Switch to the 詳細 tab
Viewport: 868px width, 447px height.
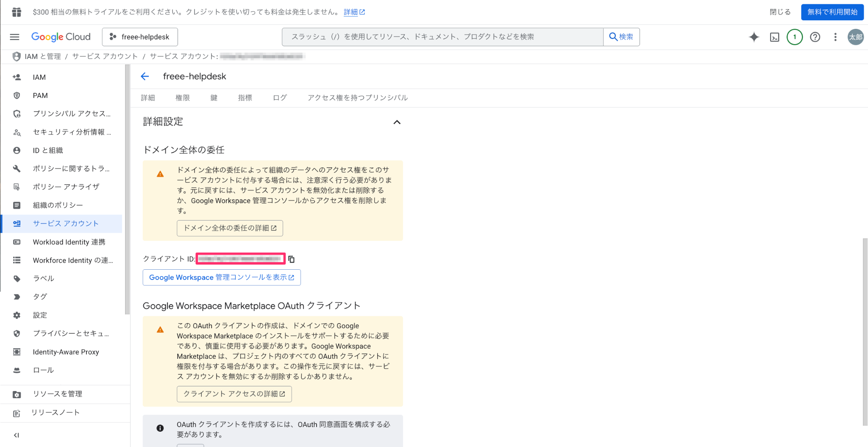click(x=148, y=98)
